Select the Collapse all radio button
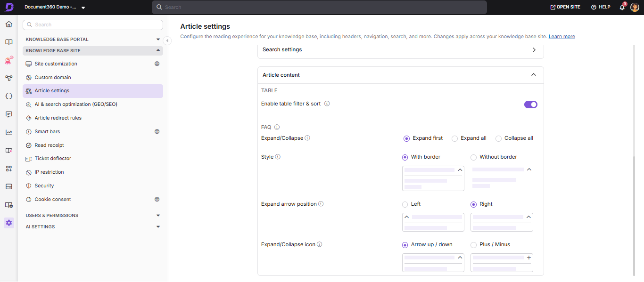This screenshot has width=644, height=282. (x=498, y=138)
